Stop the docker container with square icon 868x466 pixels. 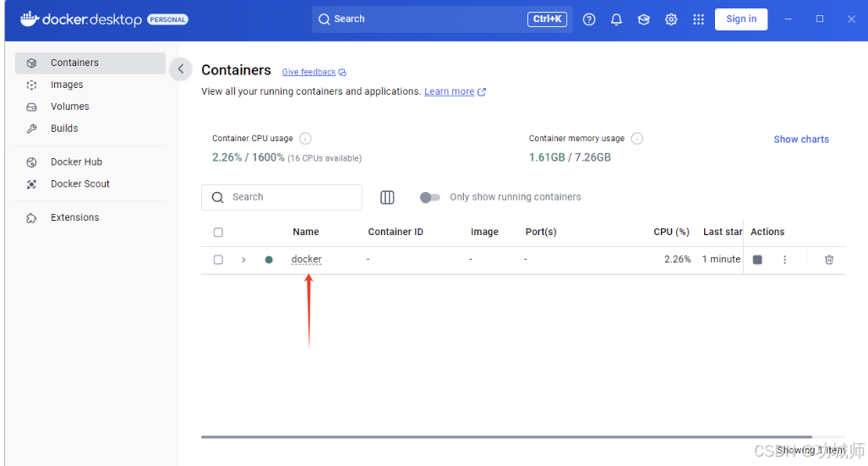(757, 260)
